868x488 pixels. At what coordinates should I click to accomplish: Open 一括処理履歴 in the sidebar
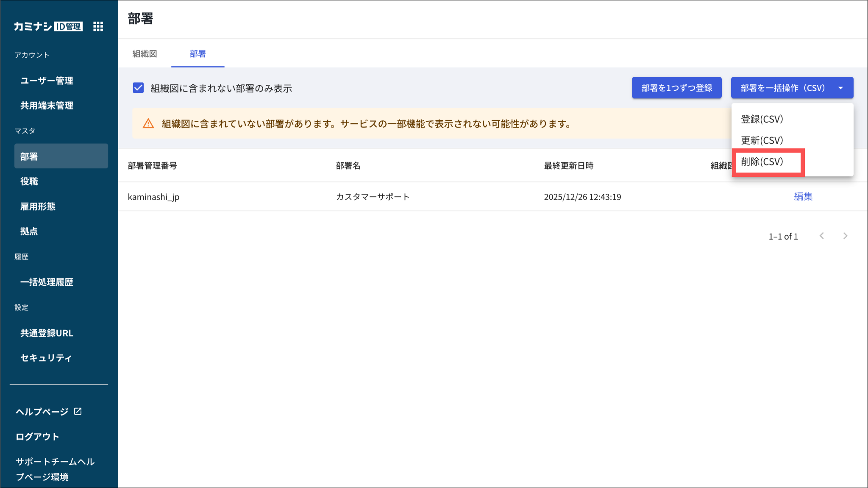pyautogui.click(x=47, y=282)
